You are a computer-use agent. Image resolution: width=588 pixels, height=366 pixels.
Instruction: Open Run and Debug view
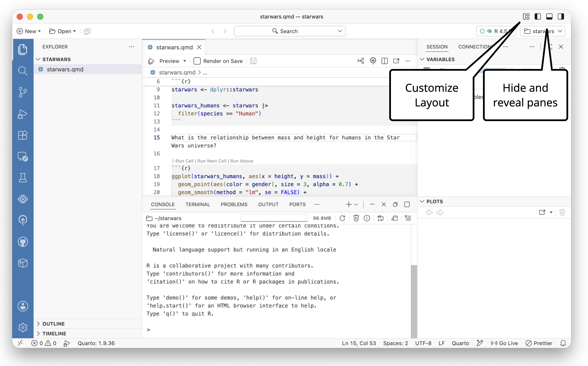(x=23, y=114)
